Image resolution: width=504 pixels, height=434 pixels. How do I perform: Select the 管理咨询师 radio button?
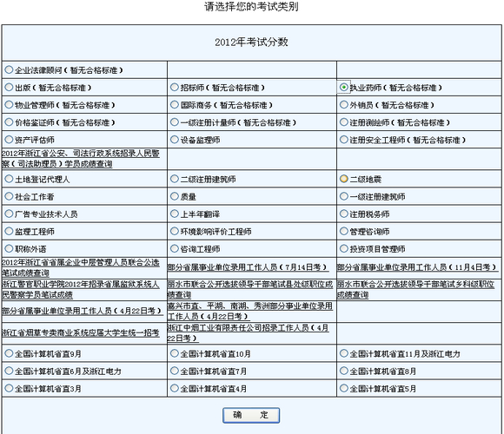coord(344,231)
